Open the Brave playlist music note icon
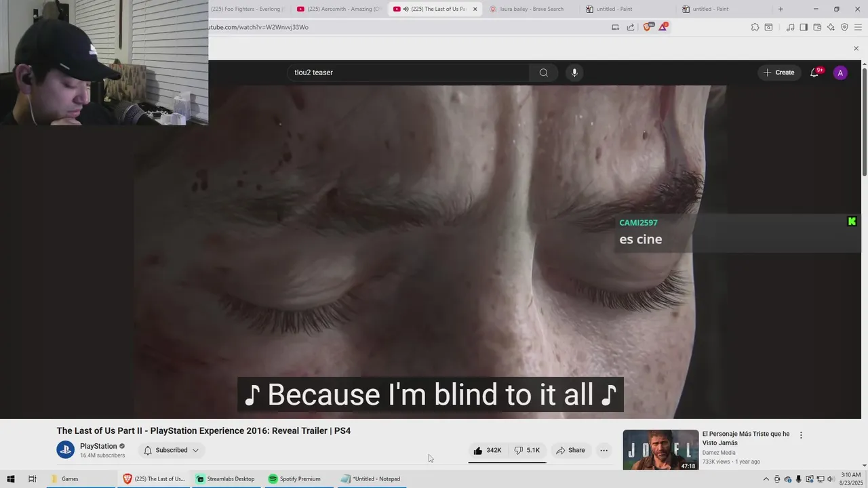The image size is (868, 488). [790, 27]
